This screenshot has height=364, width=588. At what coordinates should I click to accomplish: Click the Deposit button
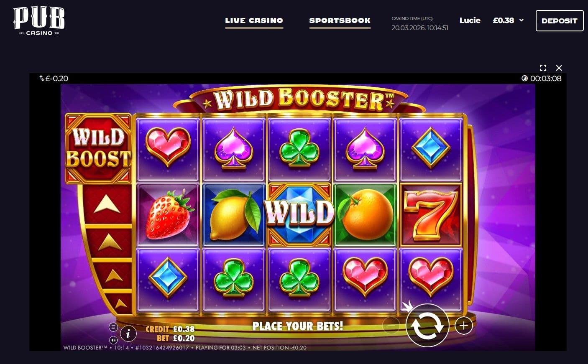coord(559,20)
